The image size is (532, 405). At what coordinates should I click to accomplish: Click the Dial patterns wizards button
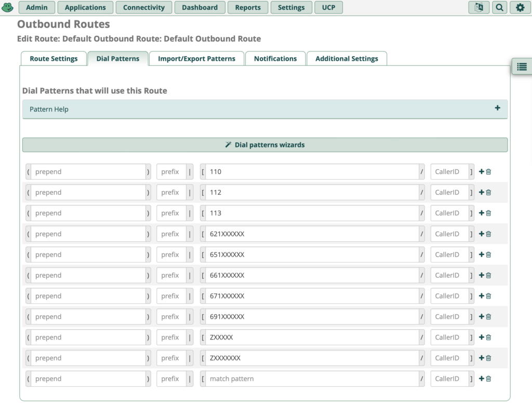(265, 145)
